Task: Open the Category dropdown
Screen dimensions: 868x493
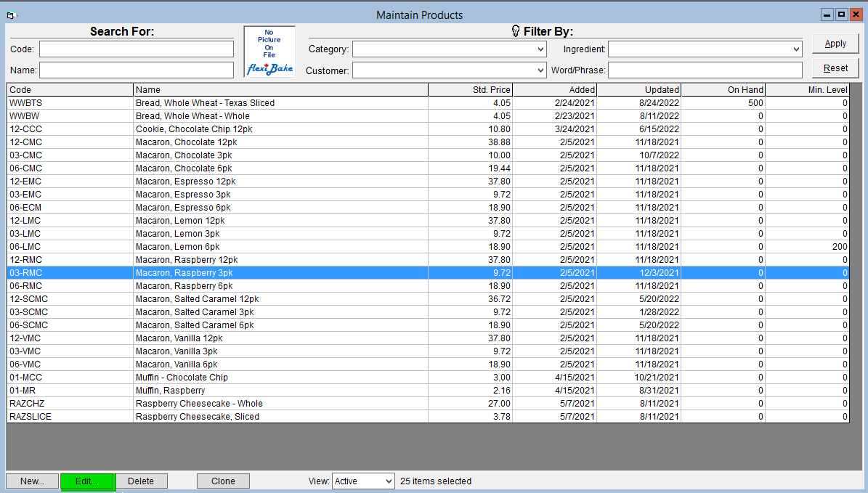Action: tap(540, 49)
